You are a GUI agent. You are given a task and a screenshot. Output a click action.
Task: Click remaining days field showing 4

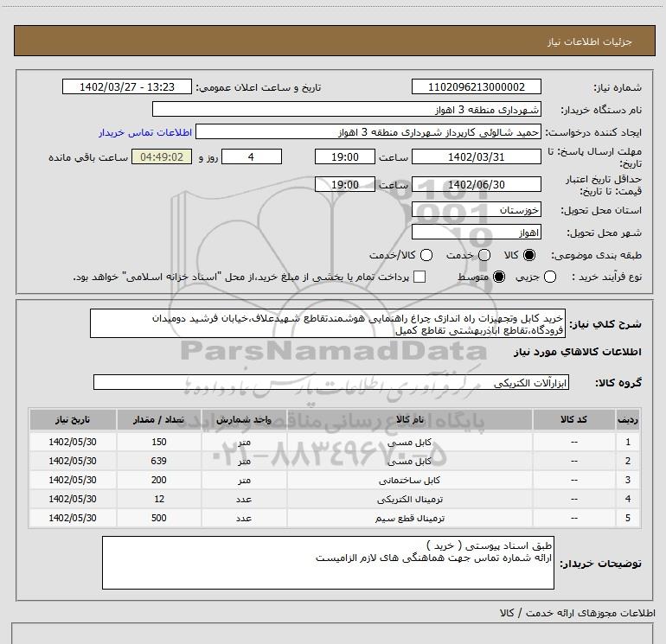tap(252, 156)
